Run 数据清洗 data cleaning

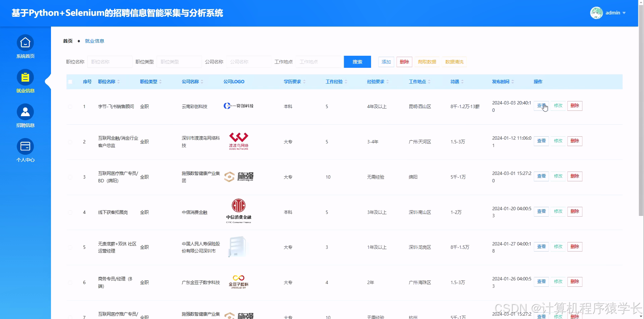pos(454,62)
